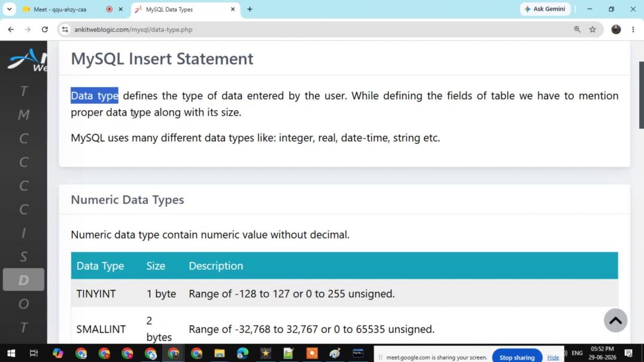Click the 'Size' column header
The height and width of the screenshot is (362, 644).
[156, 266]
